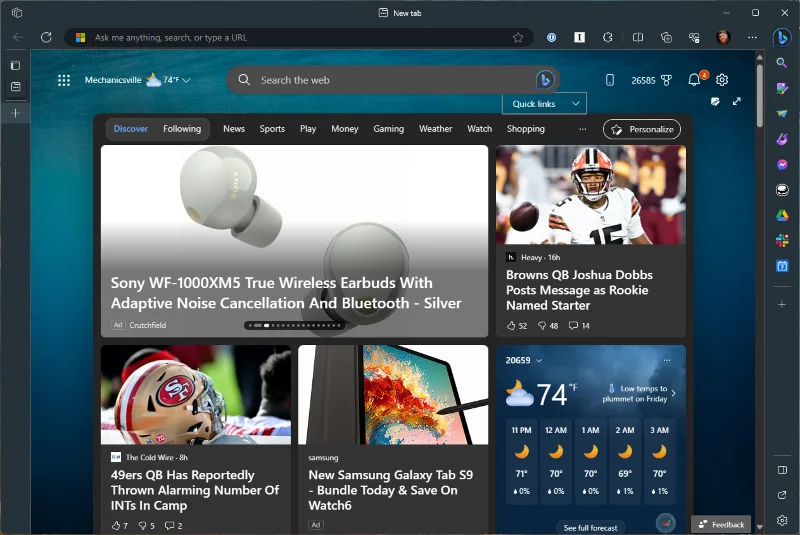This screenshot has height=535, width=800.
Task: Like the Browns QB Joshua Dobbs story
Action: pos(516,325)
